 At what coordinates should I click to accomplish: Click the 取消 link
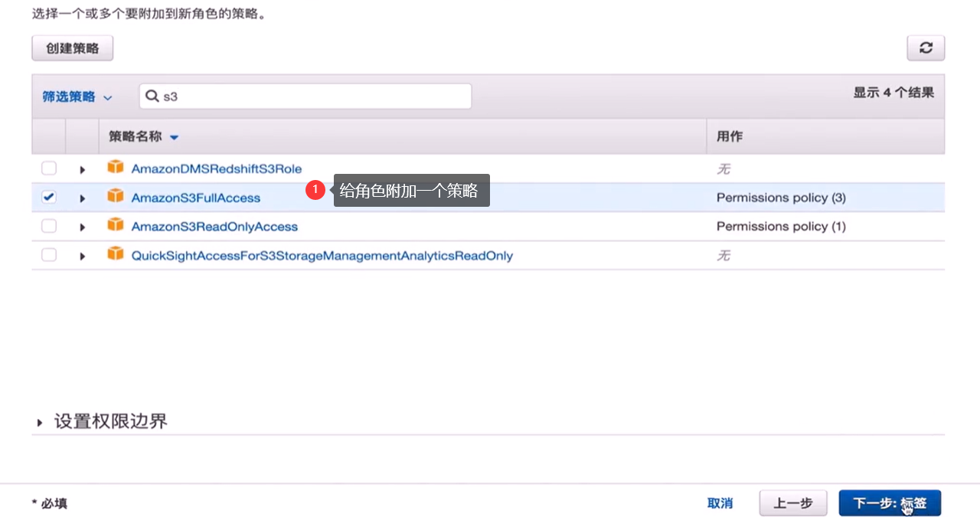coord(720,503)
